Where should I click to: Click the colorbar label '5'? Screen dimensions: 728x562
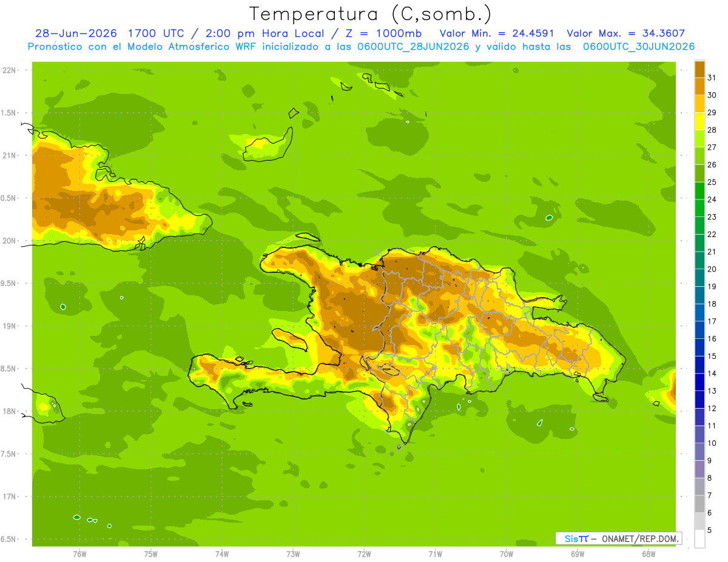[710, 530]
